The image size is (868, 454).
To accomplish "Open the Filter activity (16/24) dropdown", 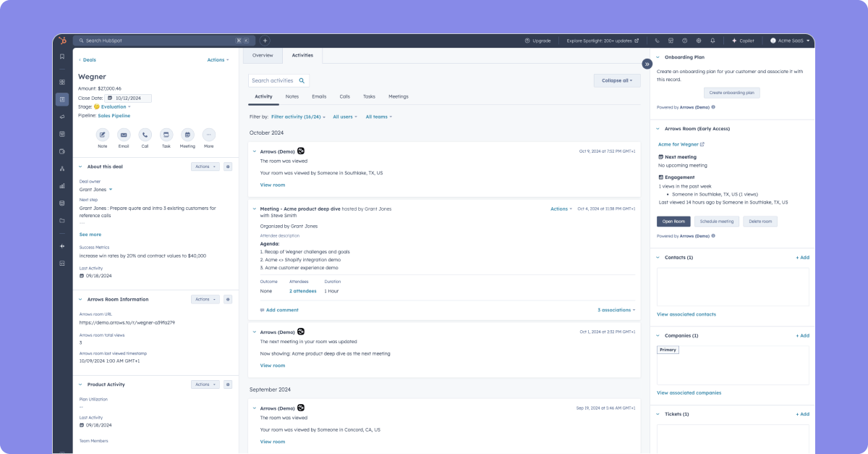I will [298, 117].
